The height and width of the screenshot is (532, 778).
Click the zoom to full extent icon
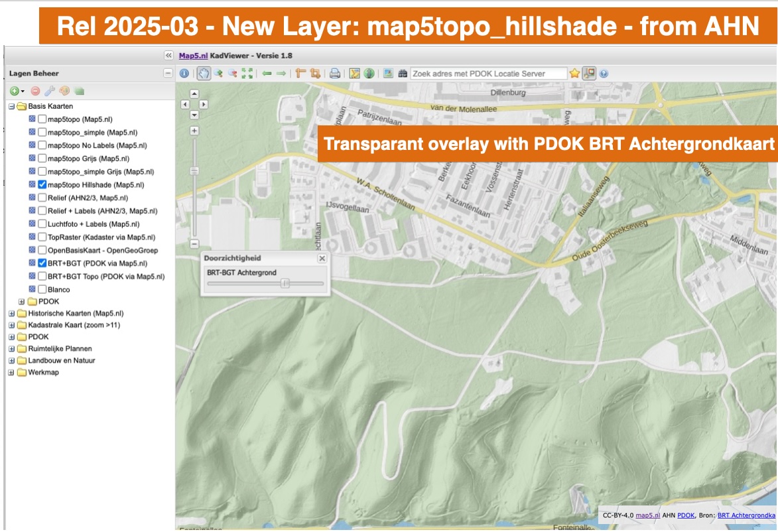247,74
